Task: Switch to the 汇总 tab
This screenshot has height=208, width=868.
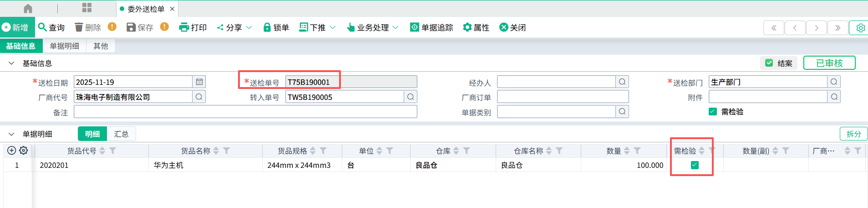Action: tap(121, 134)
